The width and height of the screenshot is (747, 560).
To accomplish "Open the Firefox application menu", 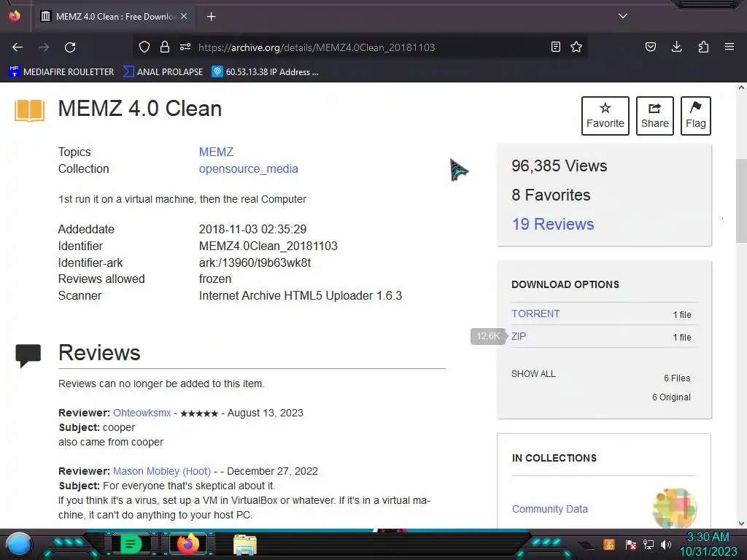I will pos(729,47).
